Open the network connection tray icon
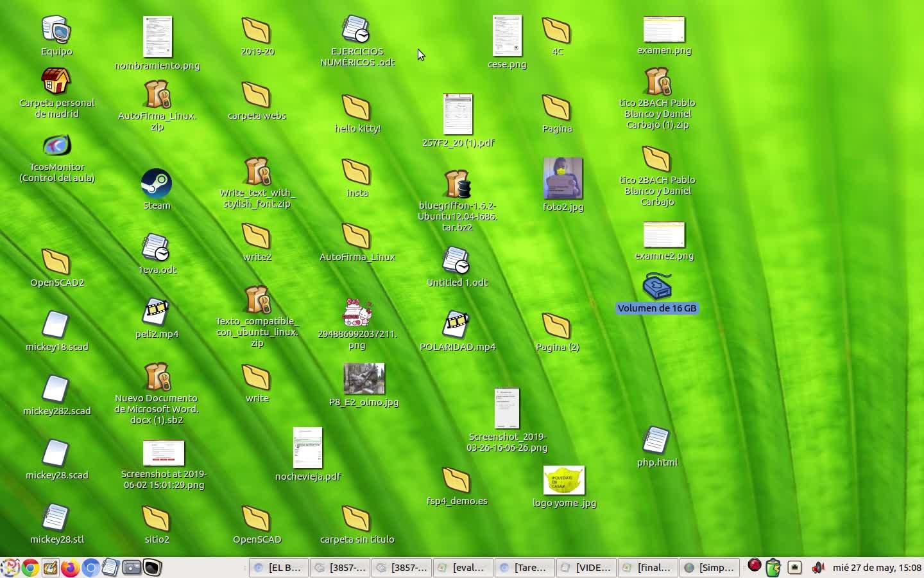The height and width of the screenshot is (578, 924). click(x=795, y=568)
